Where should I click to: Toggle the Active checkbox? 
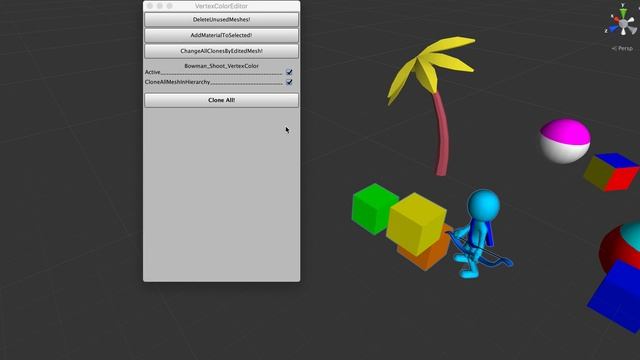(289, 72)
